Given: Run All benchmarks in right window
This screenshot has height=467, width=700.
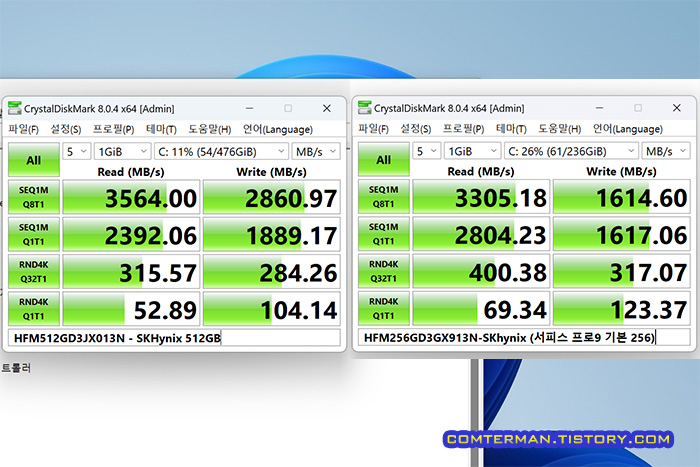Looking at the screenshot, I should coord(384,159).
